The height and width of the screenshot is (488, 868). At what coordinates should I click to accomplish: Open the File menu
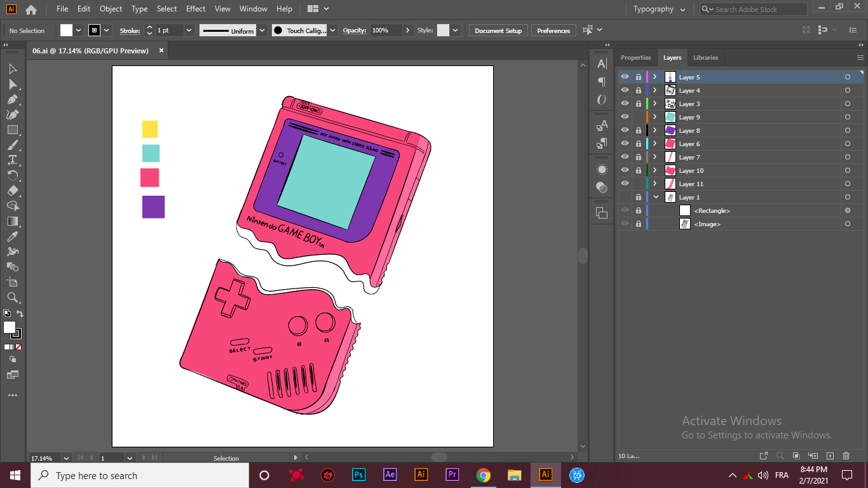pos(62,9)
